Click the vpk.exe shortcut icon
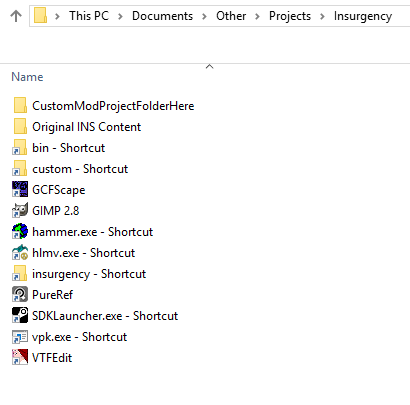The image size is (410, 405). click(x=20, y=336)
